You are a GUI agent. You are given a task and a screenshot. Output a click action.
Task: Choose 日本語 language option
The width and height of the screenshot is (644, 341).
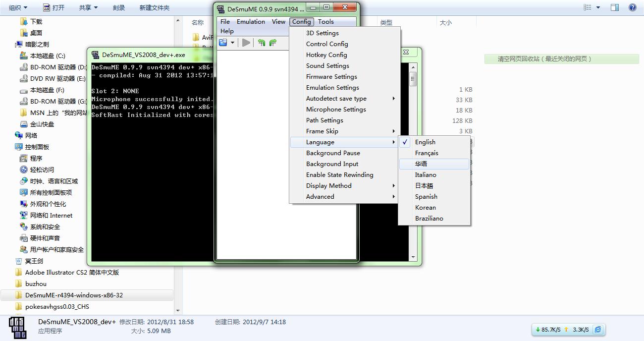(434, 186)
